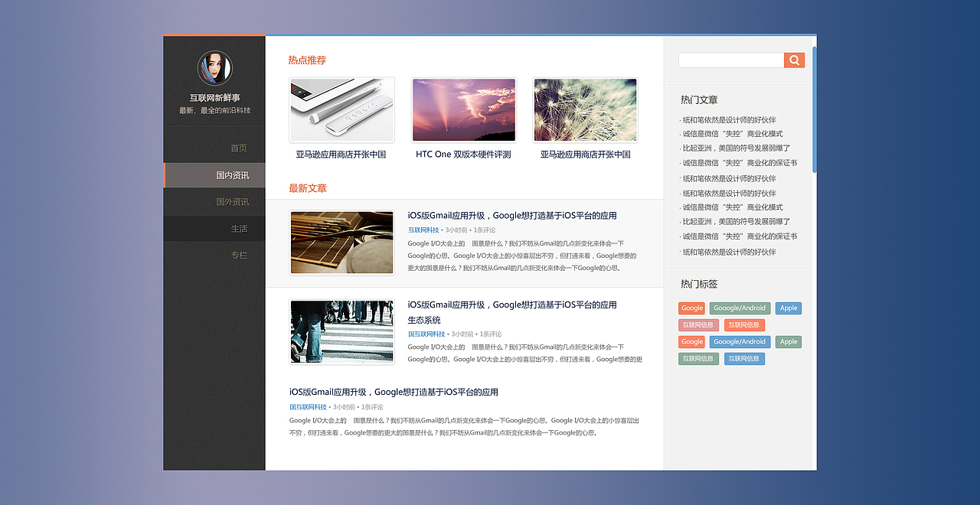
Task: Click 1条评论 on the bamboo mat article
Action: (x=484, y=230)
